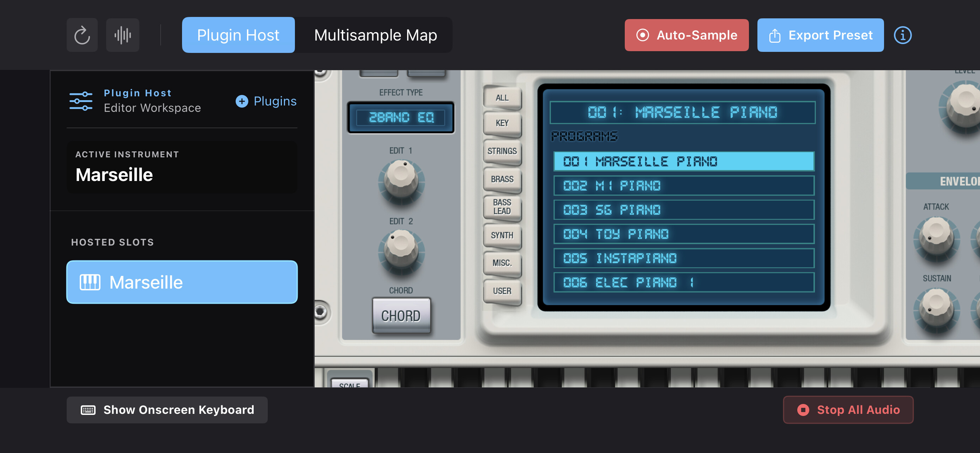Select program 004 TOY PIANO
This screenshot has height=453, width=980.
pyautogui.click(x=684, y=234)
